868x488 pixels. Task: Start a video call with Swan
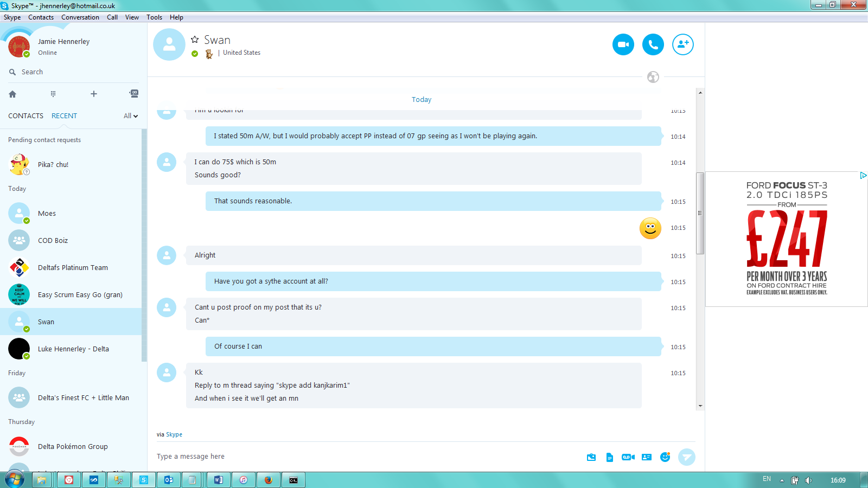[623, 44]
